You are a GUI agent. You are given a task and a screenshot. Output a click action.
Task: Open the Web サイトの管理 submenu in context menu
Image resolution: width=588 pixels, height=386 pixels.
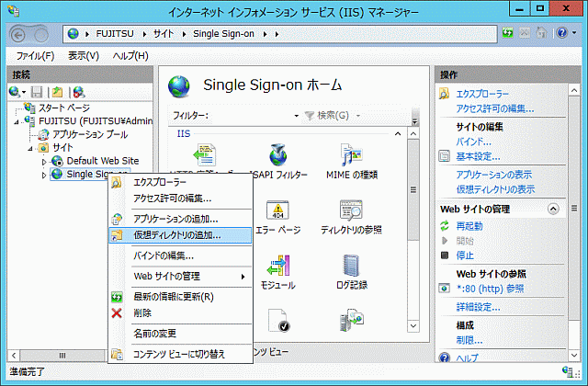click(x=180, y=277)
